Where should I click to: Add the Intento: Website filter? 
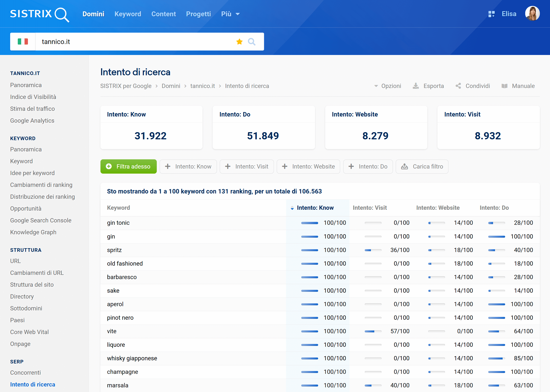point(308,167)
